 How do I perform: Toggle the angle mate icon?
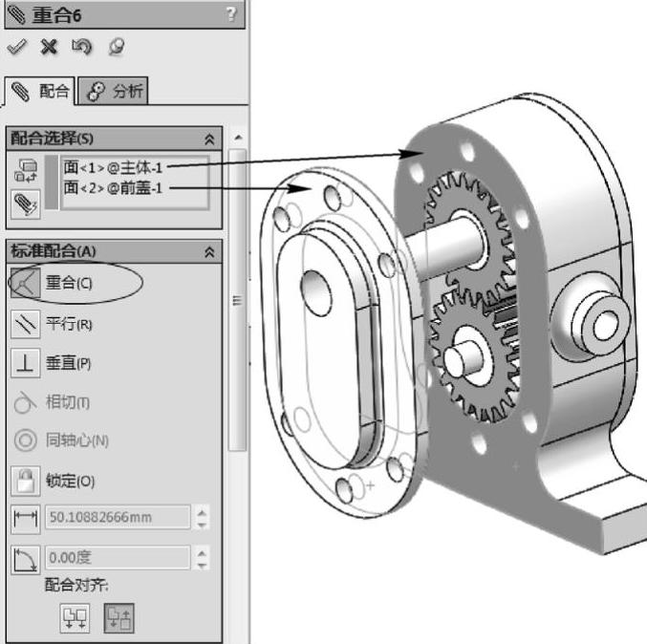pyautogui.click(x=26, y=560)
